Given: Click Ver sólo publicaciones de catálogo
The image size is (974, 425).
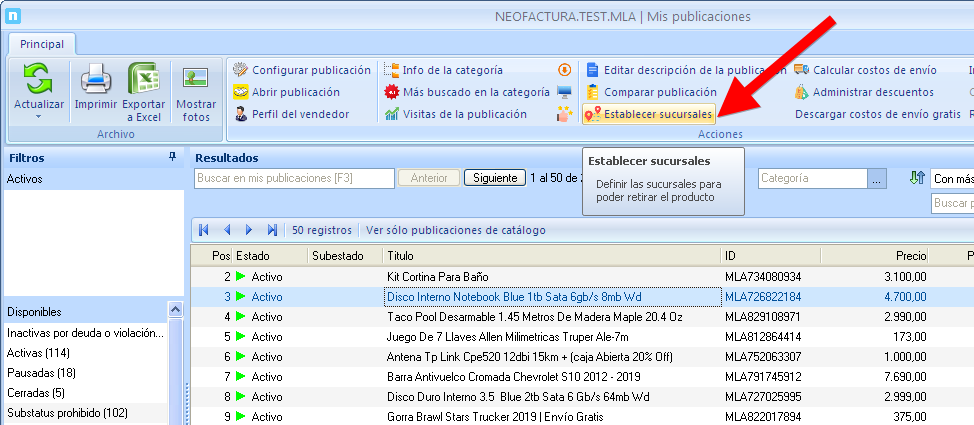Looking at the screenshot, I should 456,230.
